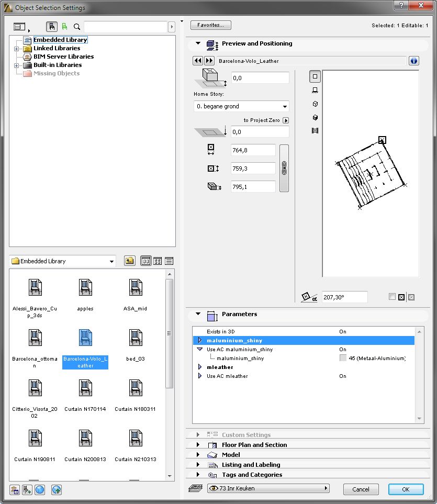Click the search magnifier icon

point(77,27)
